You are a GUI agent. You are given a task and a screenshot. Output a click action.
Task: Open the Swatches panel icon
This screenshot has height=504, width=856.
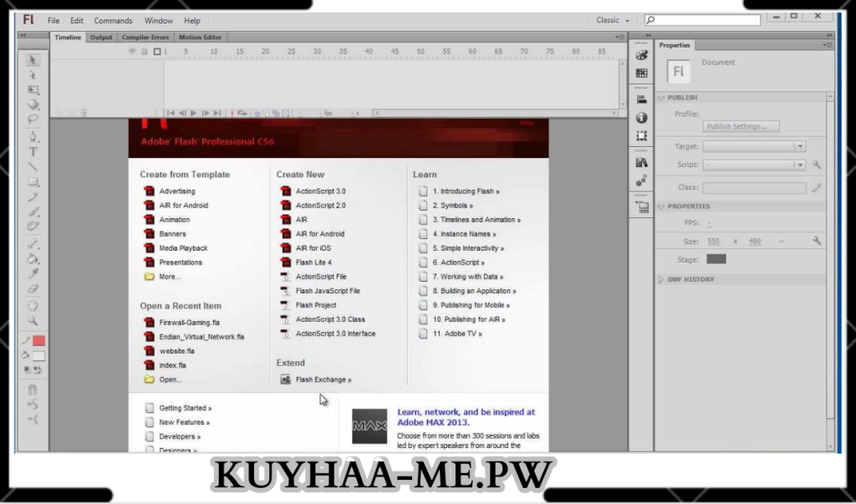coord(641,74)
